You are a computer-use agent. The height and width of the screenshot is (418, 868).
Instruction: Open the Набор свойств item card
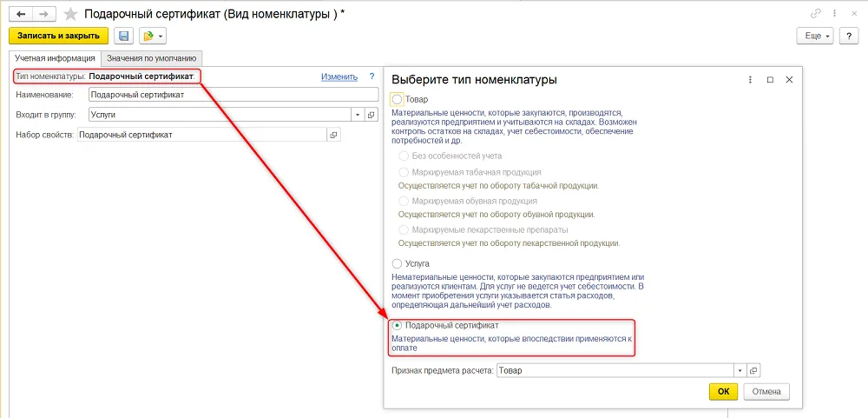tap(334, 135)
